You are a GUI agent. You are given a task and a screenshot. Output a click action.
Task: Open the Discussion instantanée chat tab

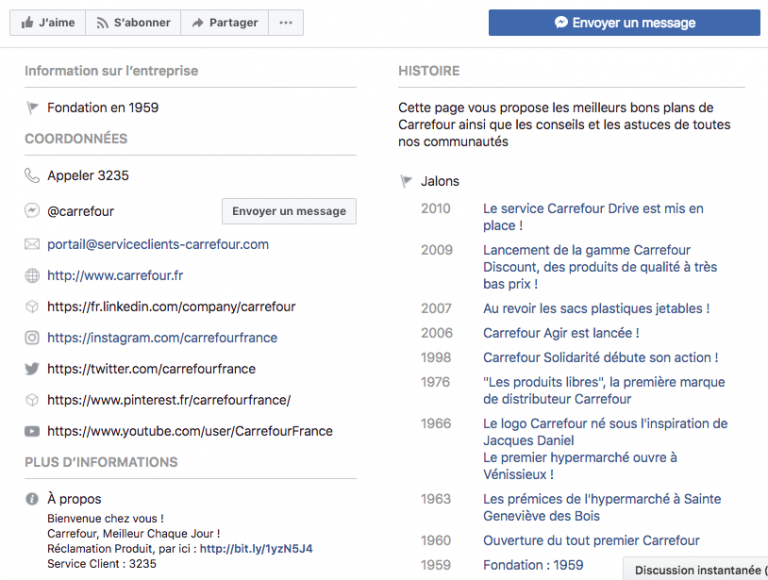(696, 569)
